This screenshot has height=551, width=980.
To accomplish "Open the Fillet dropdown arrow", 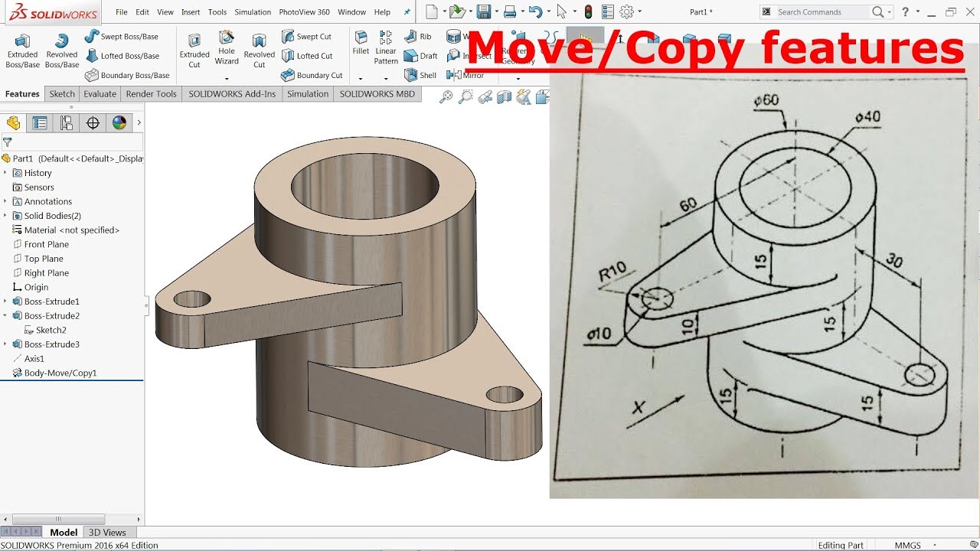I will [361, 79].
